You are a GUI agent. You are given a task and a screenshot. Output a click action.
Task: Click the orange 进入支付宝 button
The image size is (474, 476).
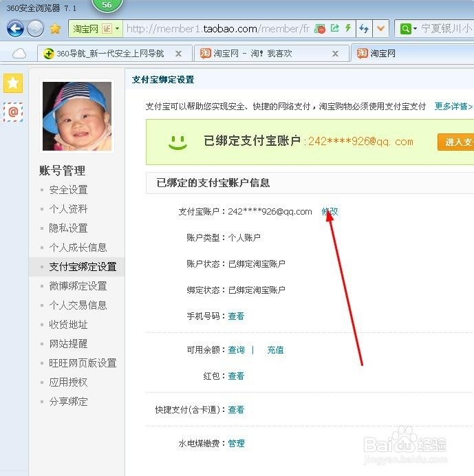(x=456, y=142)
